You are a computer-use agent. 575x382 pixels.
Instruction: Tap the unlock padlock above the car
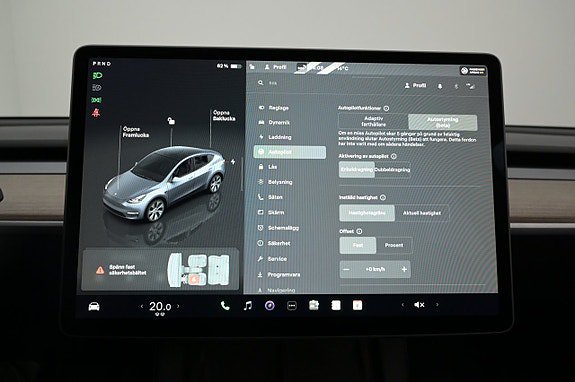[171, 121]
